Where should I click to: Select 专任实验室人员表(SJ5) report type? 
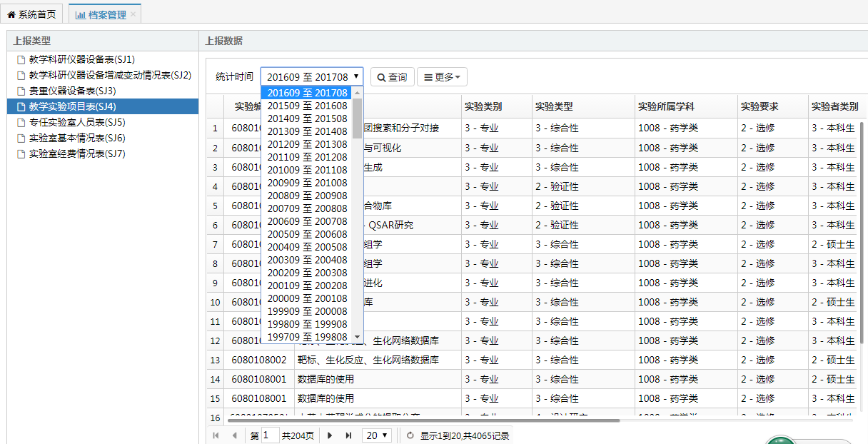click(77, 123)
